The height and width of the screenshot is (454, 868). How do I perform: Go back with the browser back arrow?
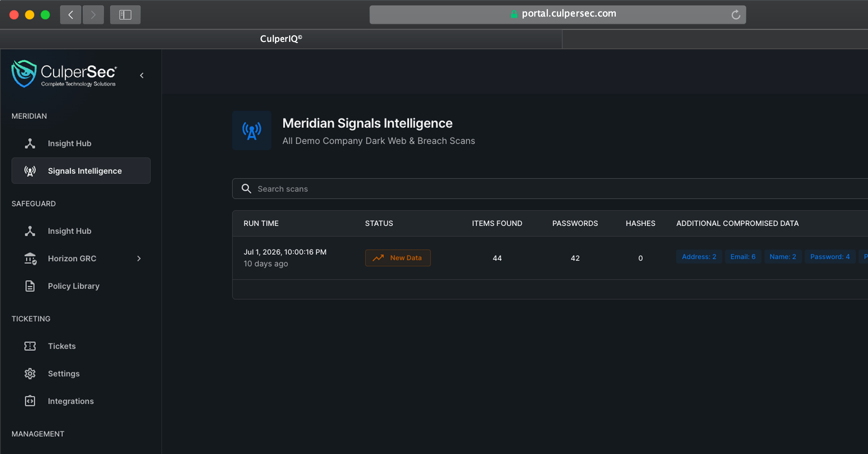click(70, 15)
